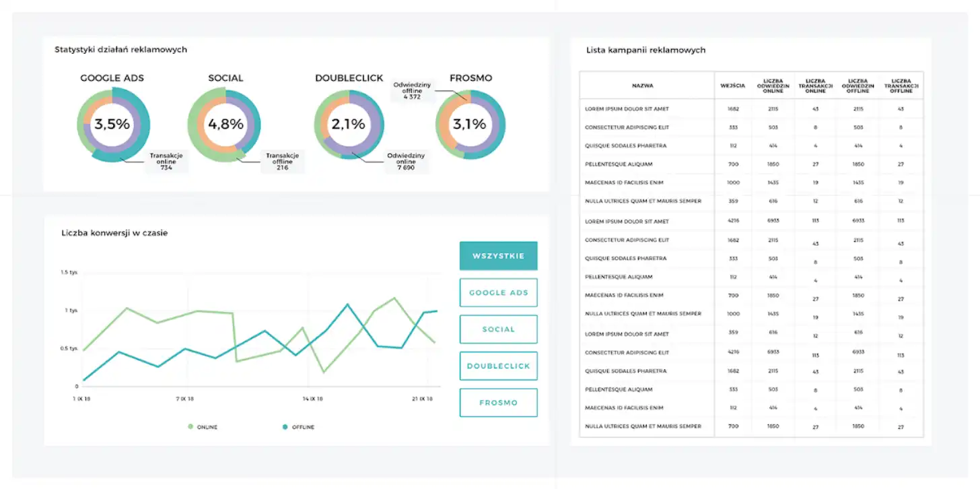This screenshot has height=489, width=980.
Task: Click 'Liczba konwersji w czasie' heading
Action: pos(114,233)
